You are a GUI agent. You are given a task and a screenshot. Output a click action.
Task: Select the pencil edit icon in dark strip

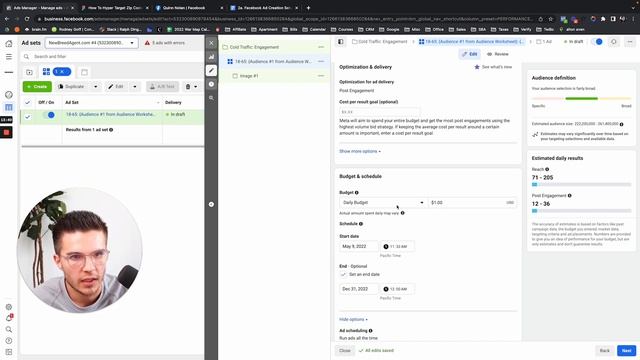(x=211, y=71)
